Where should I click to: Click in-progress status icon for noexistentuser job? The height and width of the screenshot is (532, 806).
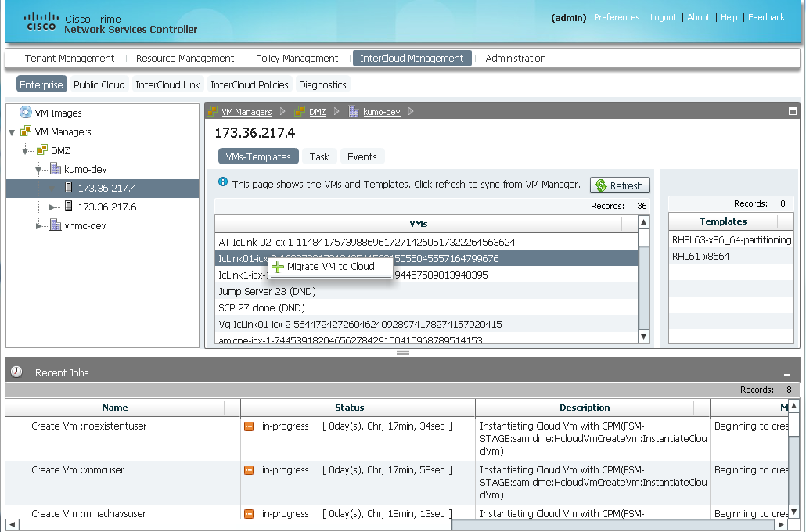click(x=249, y=426)
